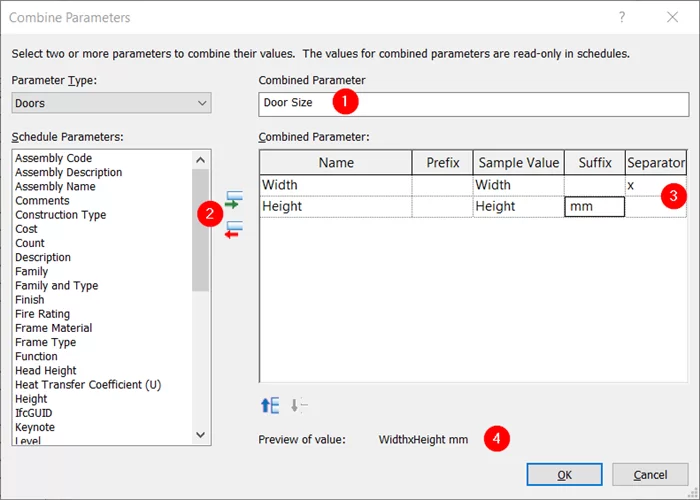Viewport: 700px width, 500px height.
Task: Select the Width row in table
Action: pos(335,185)
